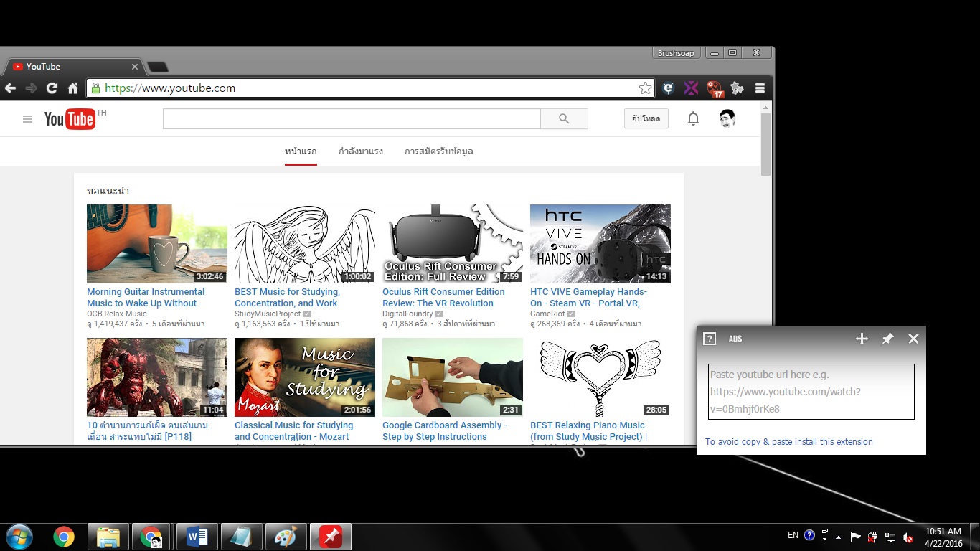
Task: Reload the YouTube page
Action: pyautogui.click(x=52, y=88)
